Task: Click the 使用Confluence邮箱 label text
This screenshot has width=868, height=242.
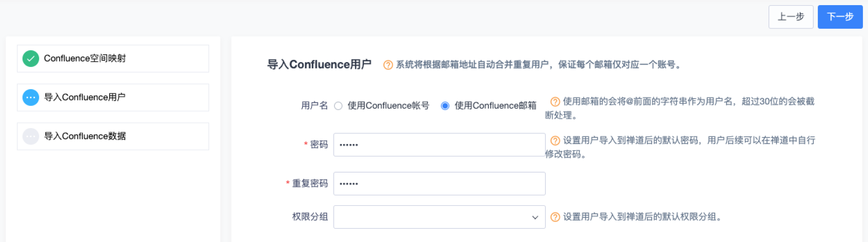Action: pos(495,106)
